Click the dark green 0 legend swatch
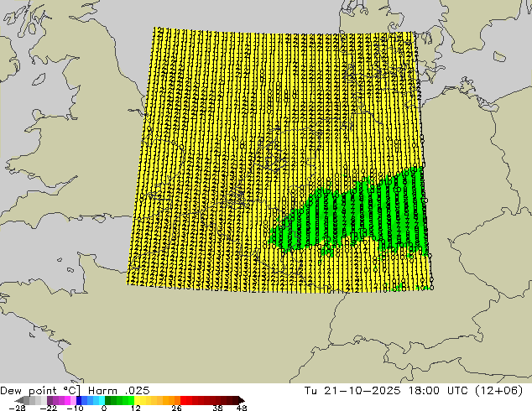This screenshot has height=411, width=532. (x=108, y=400)
